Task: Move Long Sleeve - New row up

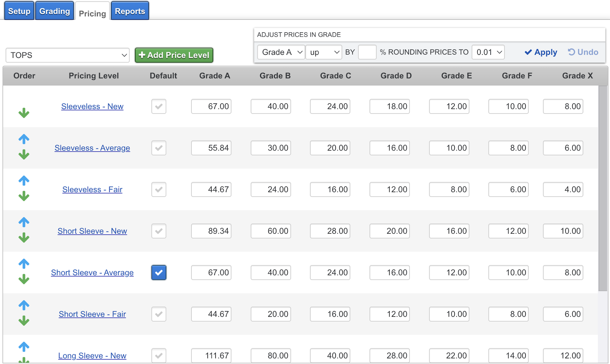Action: click(x=24, y=347)
